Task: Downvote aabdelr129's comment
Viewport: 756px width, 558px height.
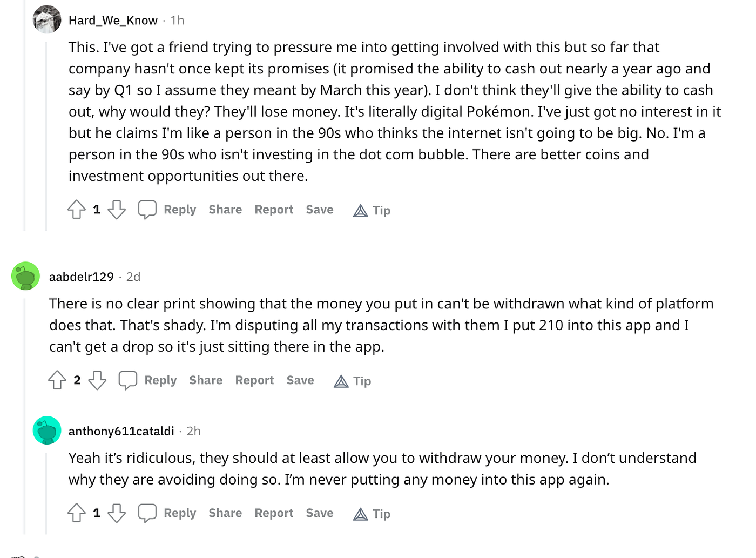Action: pos(97,380)
